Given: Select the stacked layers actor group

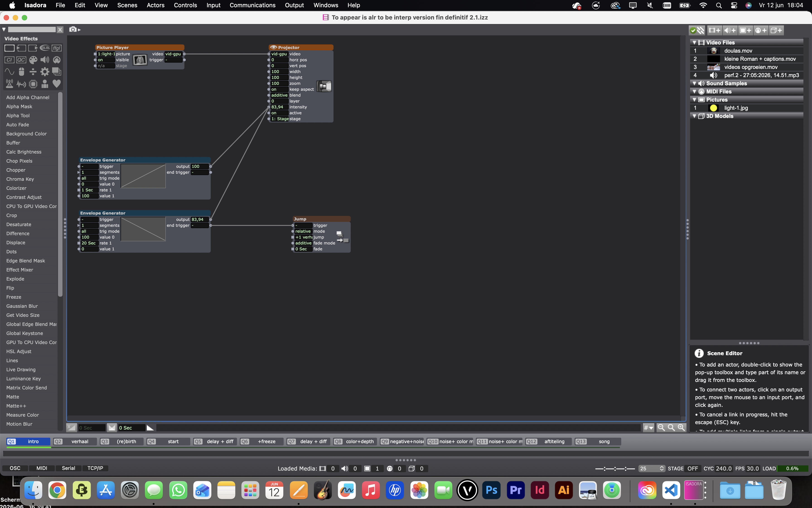Looking at the screenshot, I should 57,72.
